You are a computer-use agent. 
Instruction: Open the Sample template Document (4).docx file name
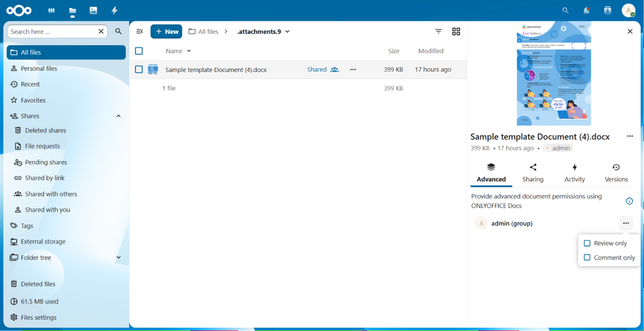(x=216, y=70)
